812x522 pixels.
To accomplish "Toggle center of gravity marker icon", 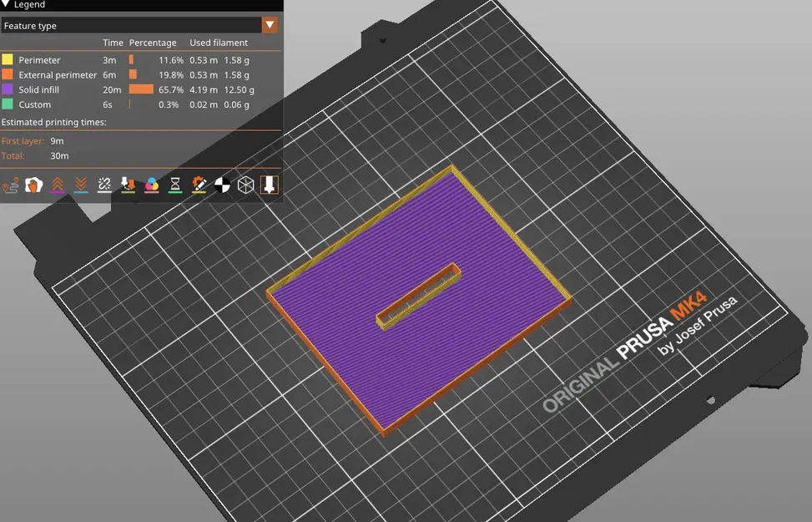I will tap(222, 185).
